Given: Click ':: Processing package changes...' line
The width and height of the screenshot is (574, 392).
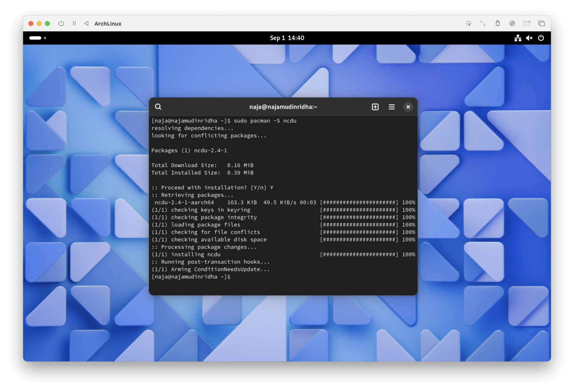Looking at the screenshot, I should point(204,247).
